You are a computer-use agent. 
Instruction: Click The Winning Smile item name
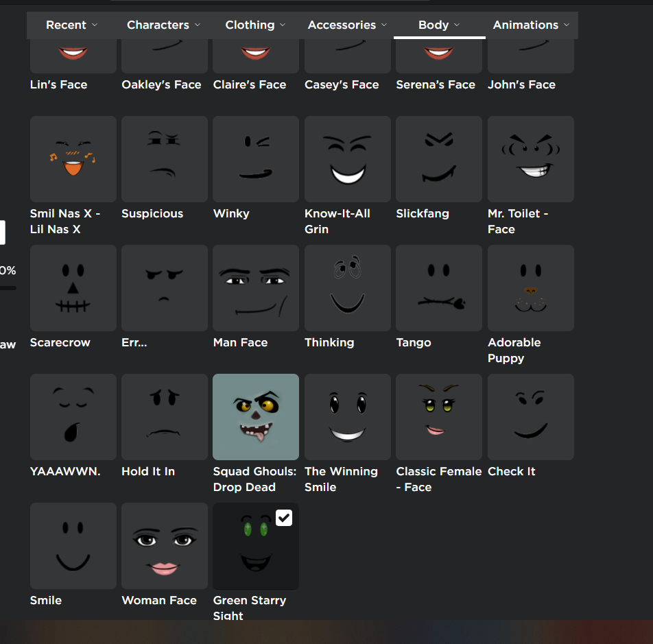click(341, 479)
